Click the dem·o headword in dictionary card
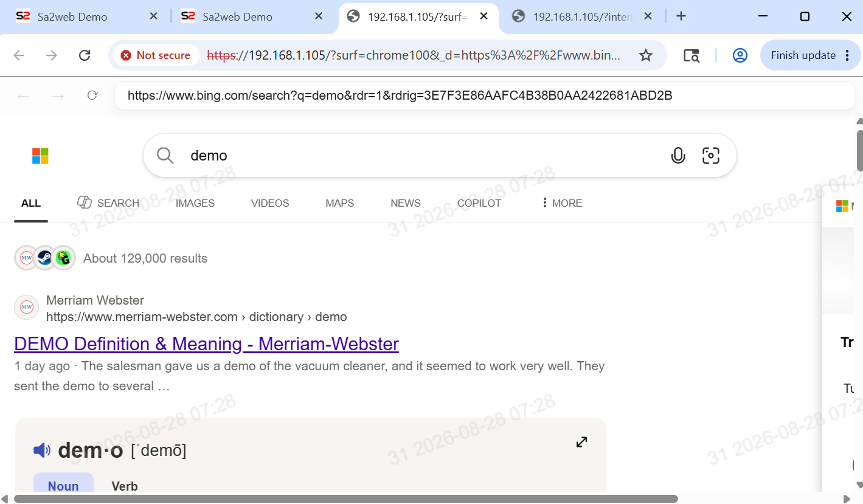Viewport: 863px width, 504px height. click(91, 450)
